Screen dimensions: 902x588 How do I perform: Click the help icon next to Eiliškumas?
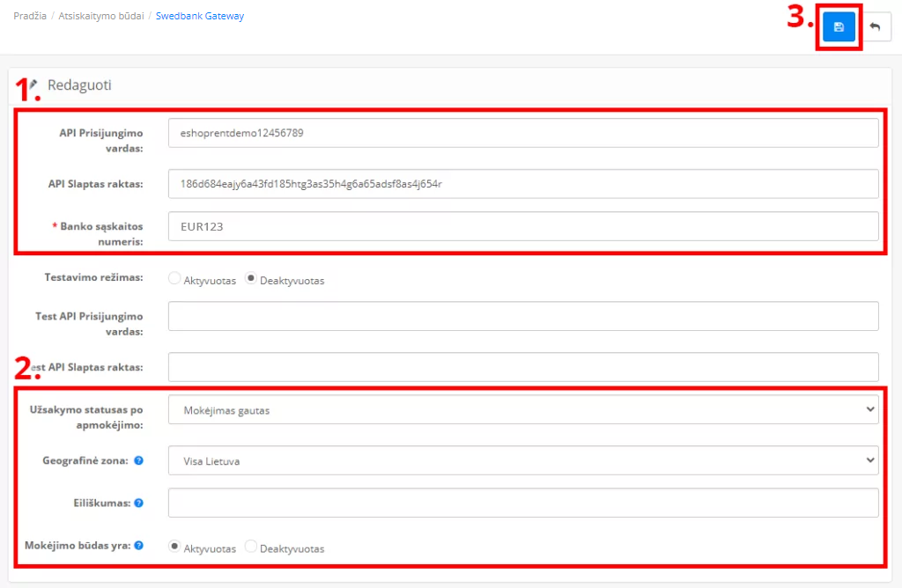pyautogui.click(x=138, y=503)
